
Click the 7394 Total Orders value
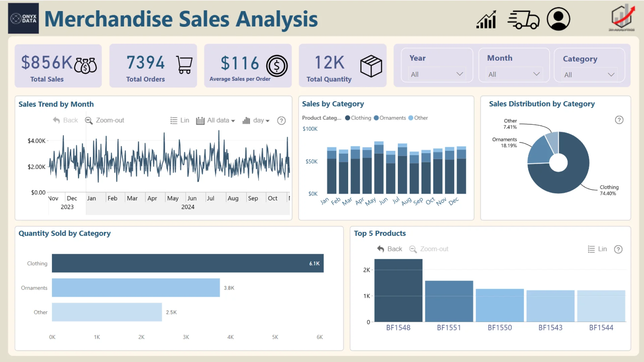click(x=146, y=63)
